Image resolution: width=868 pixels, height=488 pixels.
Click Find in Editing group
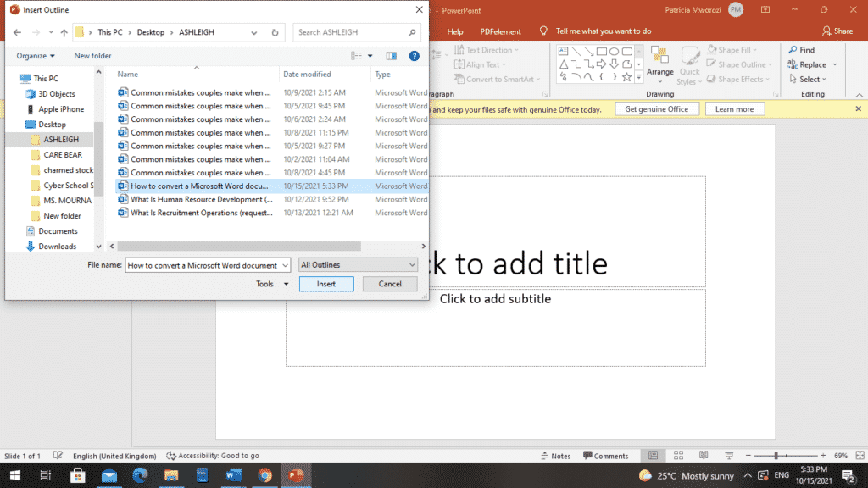802,50
